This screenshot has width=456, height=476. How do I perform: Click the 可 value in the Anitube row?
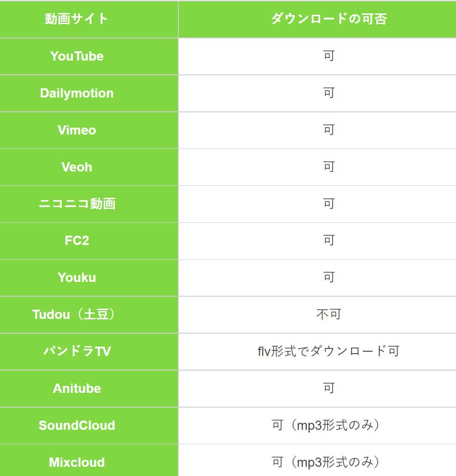(329, 389)
